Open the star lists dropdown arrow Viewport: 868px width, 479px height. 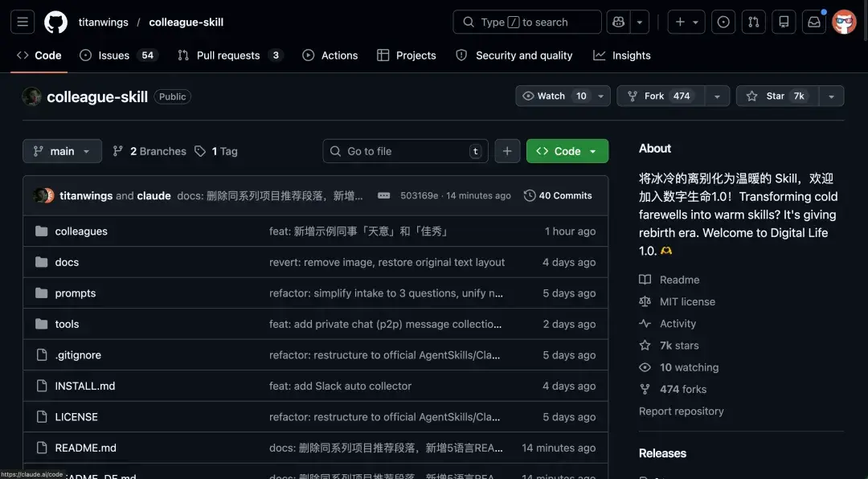831,96
